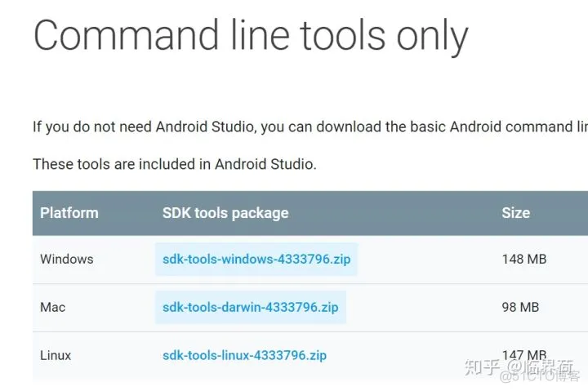
Task: Click the sentence 'These tools are included in Android Studio.'
Action: click(x=175, y=164)
